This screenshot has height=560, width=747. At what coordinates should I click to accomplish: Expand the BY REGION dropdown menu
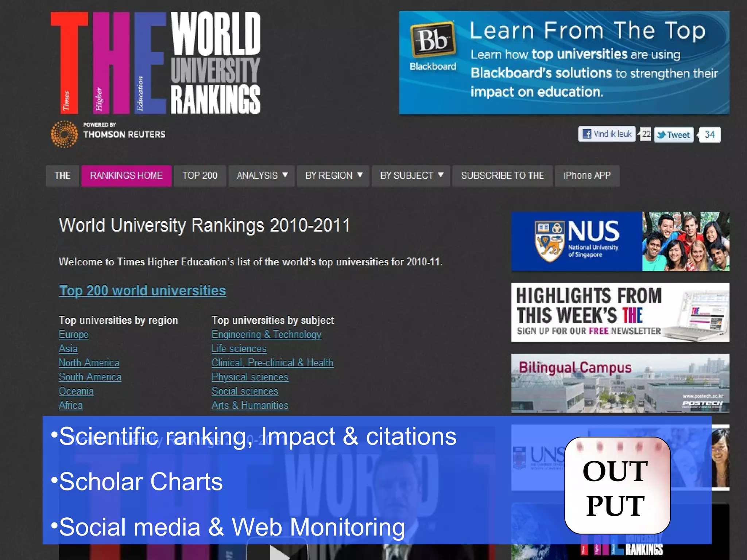(333, 176)
